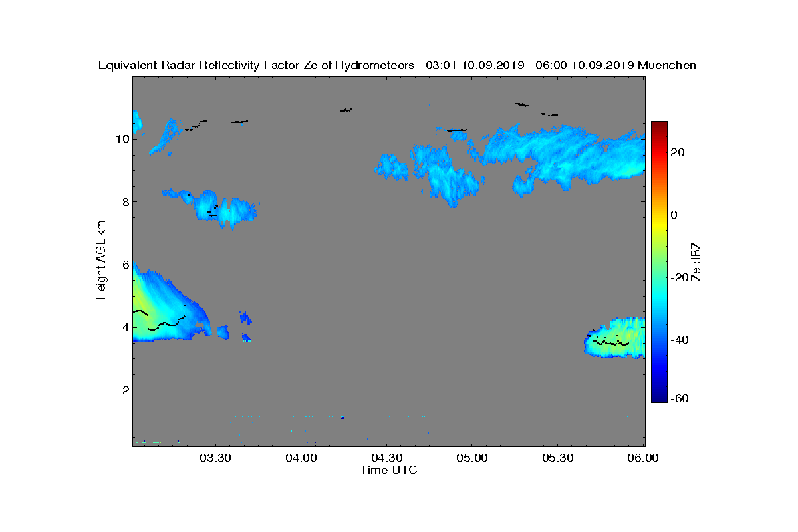
Task: Click the dark red top of the colorbar
Action: point(659,126)
